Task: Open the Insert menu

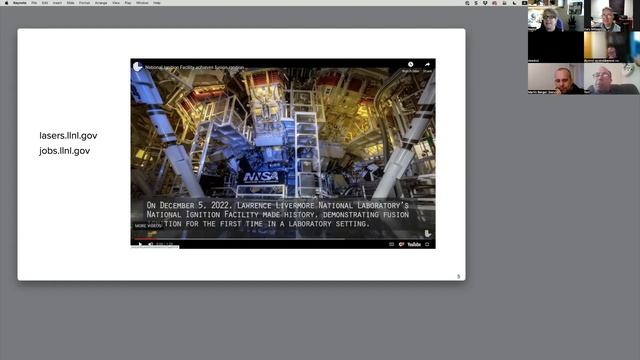Action: [57, 3]
